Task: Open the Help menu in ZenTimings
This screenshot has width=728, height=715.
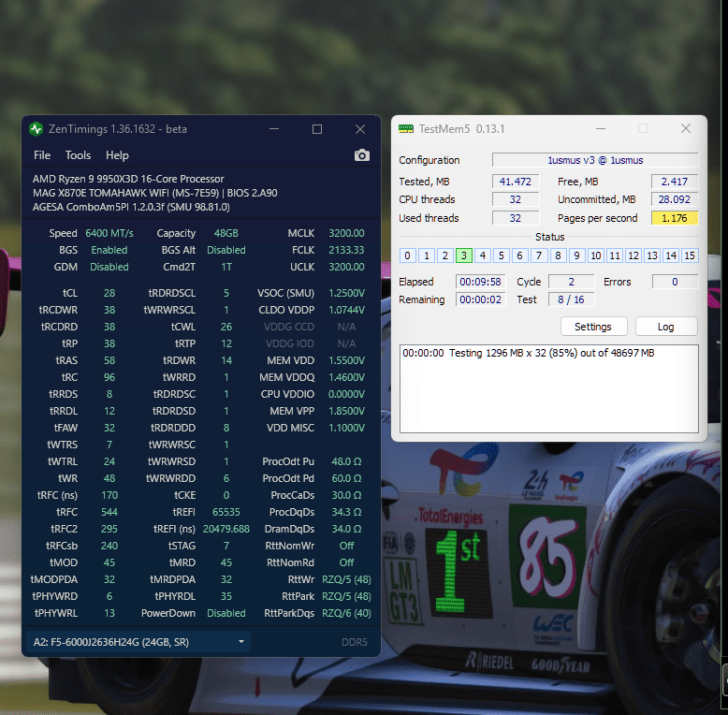Action: (117, 155)
